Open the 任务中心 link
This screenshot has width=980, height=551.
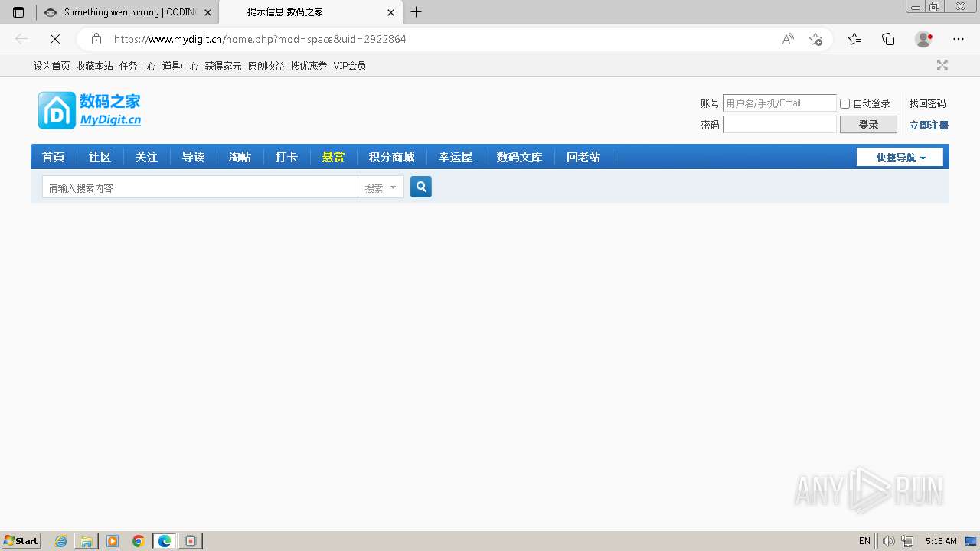click(137, 66)
